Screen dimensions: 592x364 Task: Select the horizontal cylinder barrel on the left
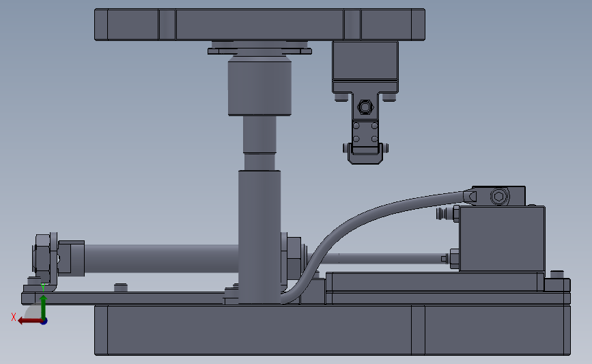click(x=161, y=259)
